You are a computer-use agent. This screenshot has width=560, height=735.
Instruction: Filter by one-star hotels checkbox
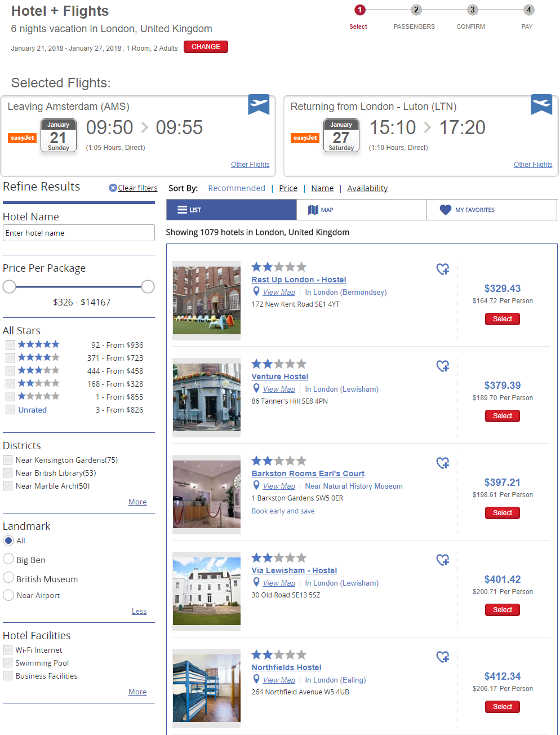(x=10, y=396)
